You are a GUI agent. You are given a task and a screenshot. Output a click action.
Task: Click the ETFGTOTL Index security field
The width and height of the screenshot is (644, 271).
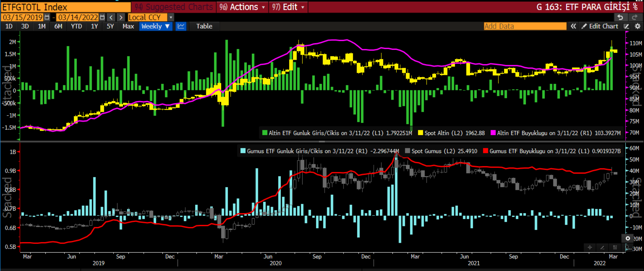coord(66,7)
